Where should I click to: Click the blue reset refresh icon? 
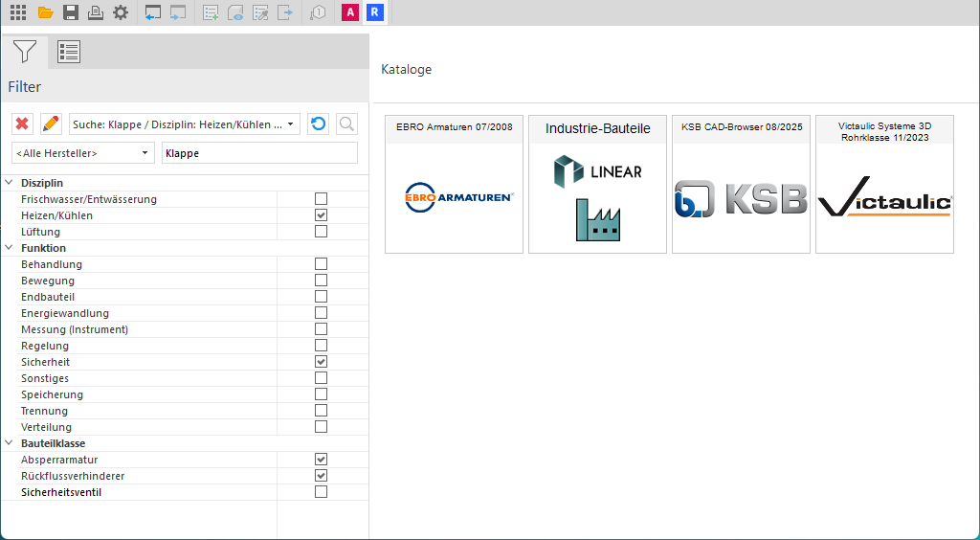click(x=318, y=124)
